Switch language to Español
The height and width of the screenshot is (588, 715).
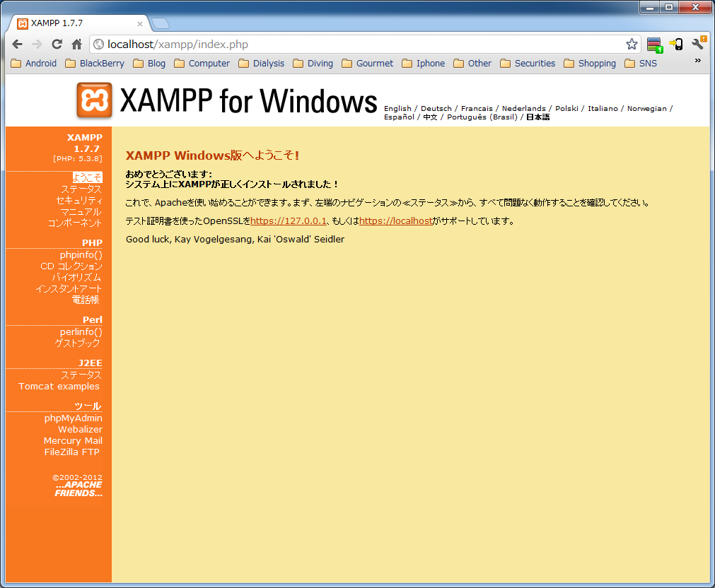pos(399,117)
